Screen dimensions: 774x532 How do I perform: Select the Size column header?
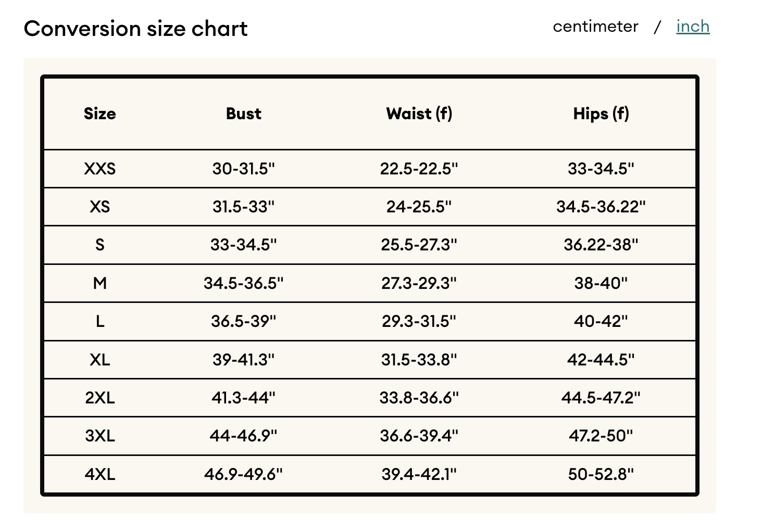100,113
